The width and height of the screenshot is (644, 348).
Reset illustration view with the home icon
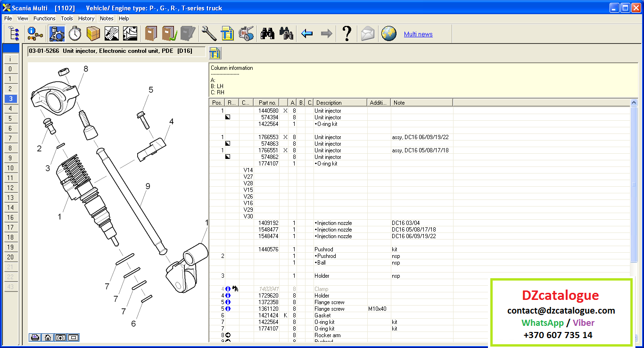48,337
